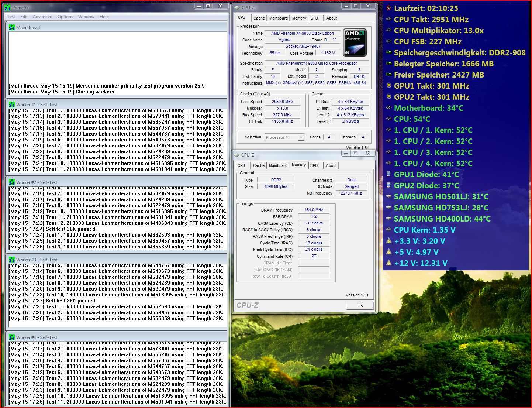Click the Bus Speed value 227.0 MHz
The image size is (532, 408).
pyautogui.click(x=282, y=115)
